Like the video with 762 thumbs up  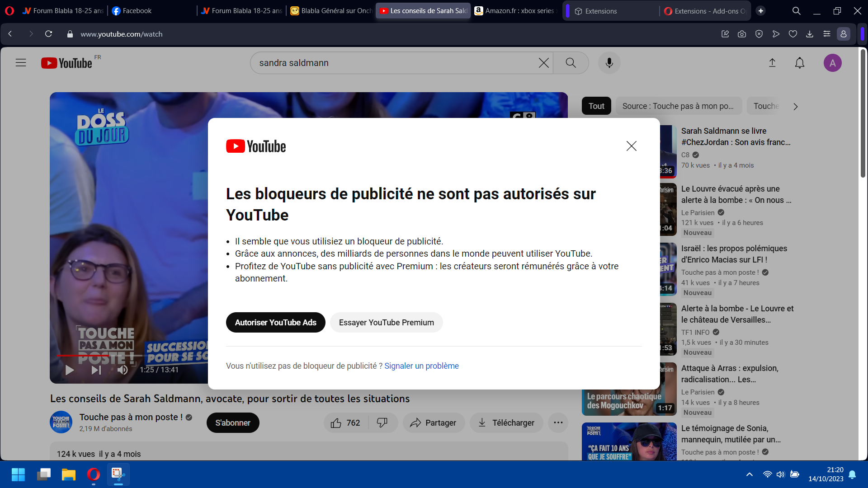[345, 422]
